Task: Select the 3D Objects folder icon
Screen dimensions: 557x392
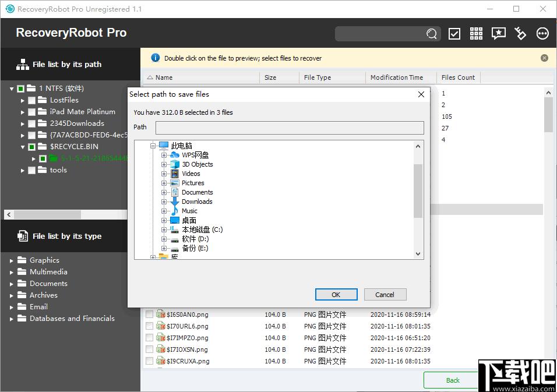Action: tap(175, 164)
